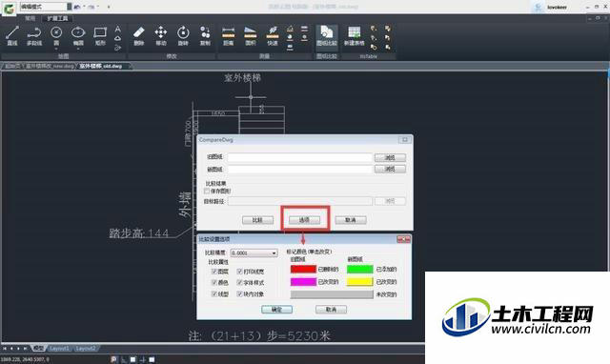Expand the 椭圆 ellipse tool dropdown arrow
This screenshot has height=364, width=610.
point(78,49)
